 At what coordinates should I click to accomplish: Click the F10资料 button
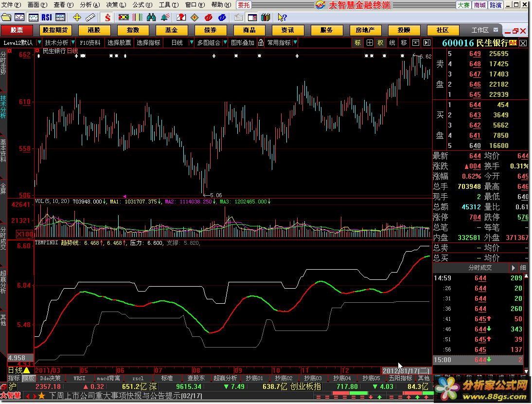(x=90, y=42)
